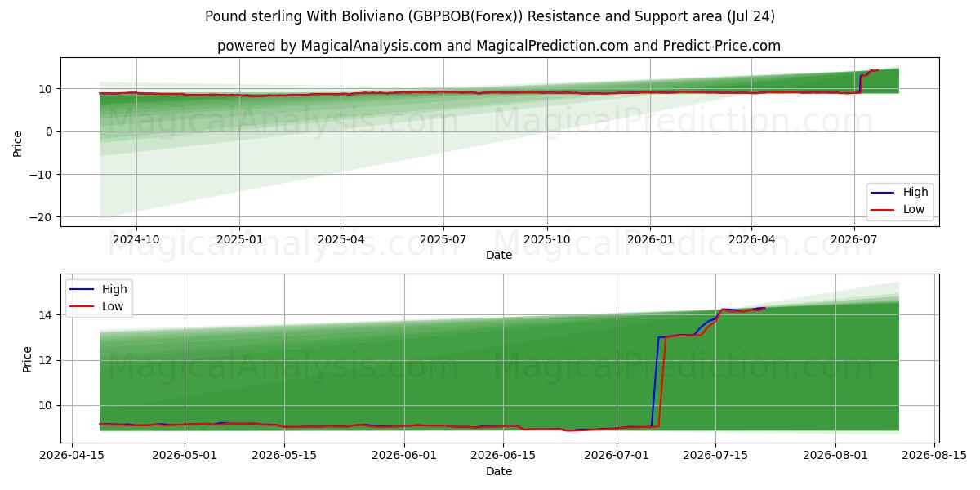Click the 12 price tick on the bottom chart
The width and height of the screenshot is (980, 490).
point(47,360)
